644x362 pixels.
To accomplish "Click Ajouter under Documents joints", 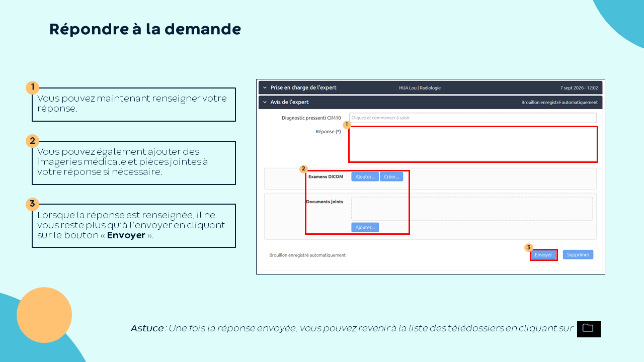I will pyautogui.click(x=365, y=227).
